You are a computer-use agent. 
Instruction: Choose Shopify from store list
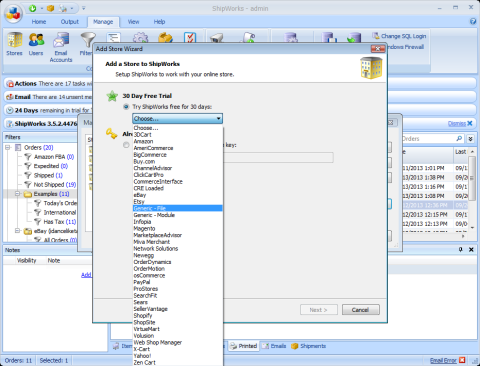point(177,315)
